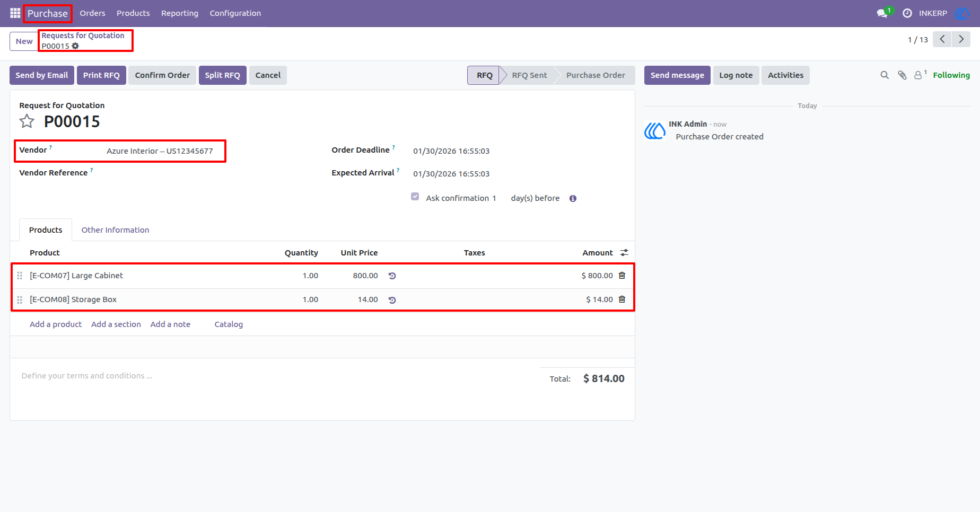The height and width of the screenshot is (512, 980).
Task: Grab Storage Box row drag handle
Action: tap(20, 299)
